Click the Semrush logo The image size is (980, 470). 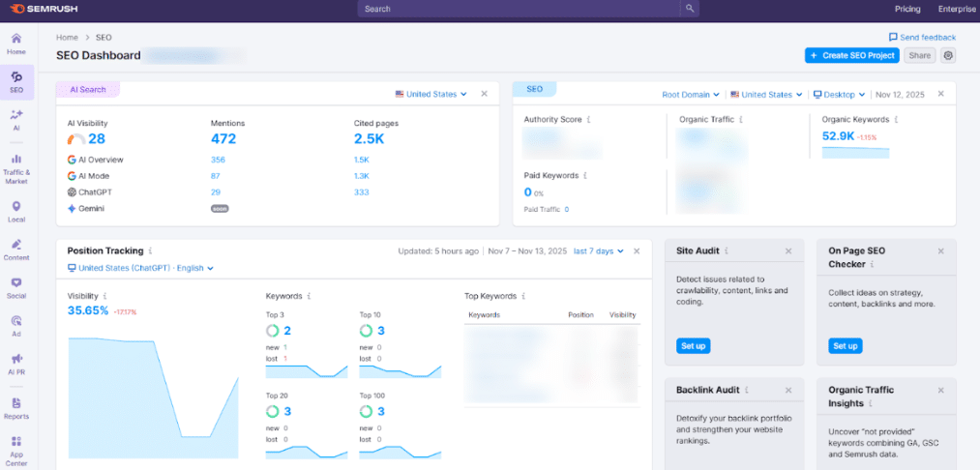(44, 9)
